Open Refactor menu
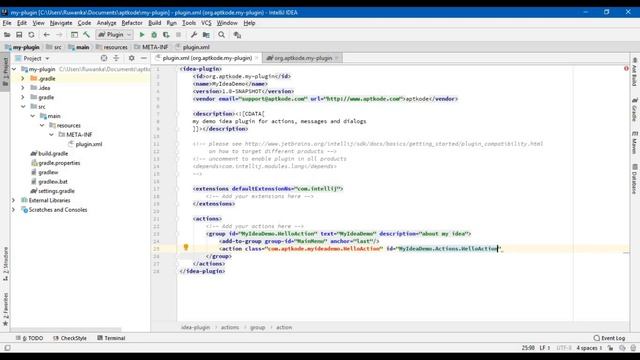Image resolution: width=640 pixels, height=360 pixels. (132, 23)
